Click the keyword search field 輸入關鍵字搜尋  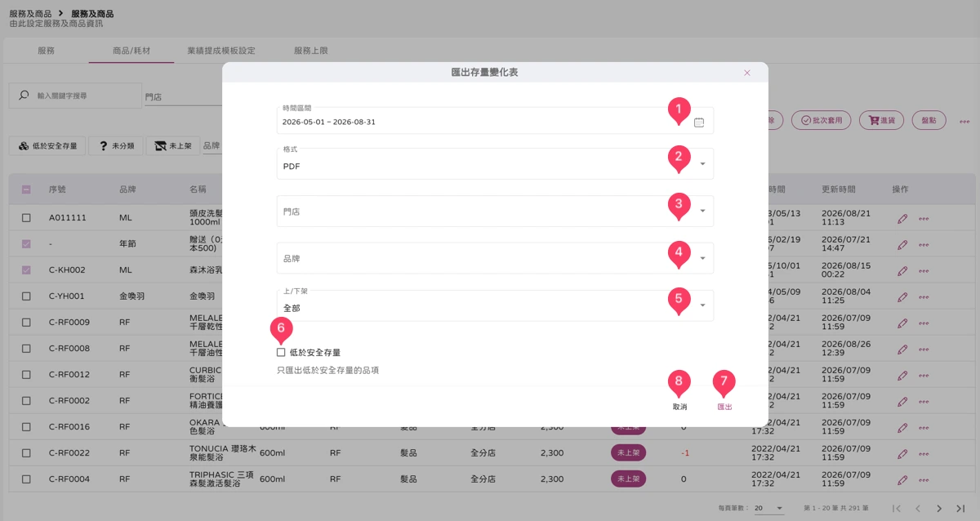coord(75,96)
